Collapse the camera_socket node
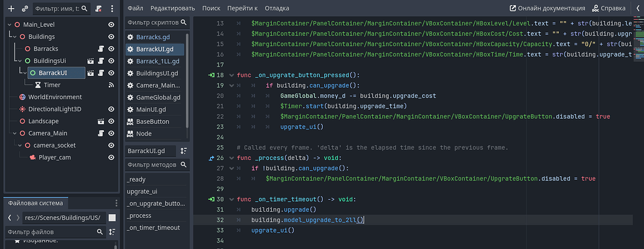 [x=20, y=146]
